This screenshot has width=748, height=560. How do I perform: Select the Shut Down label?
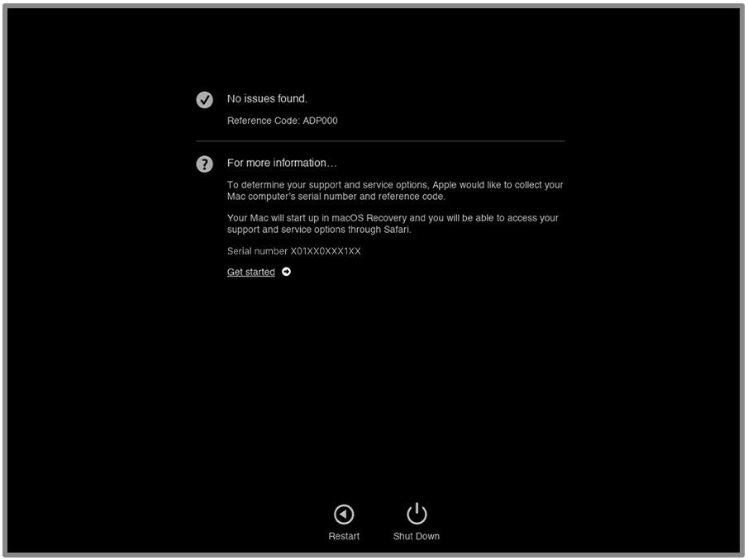click(x=417, y=536)
